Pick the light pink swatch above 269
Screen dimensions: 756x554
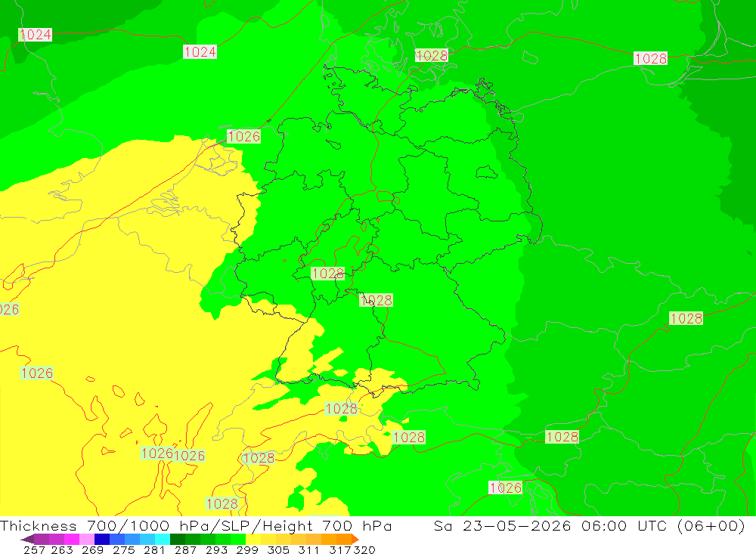click(x=87, y=539)
